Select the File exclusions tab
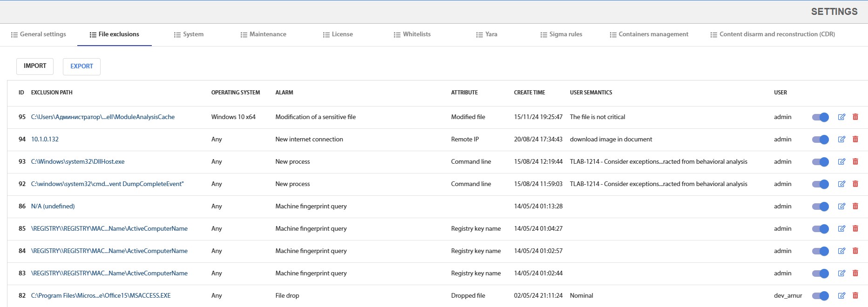 115,34
